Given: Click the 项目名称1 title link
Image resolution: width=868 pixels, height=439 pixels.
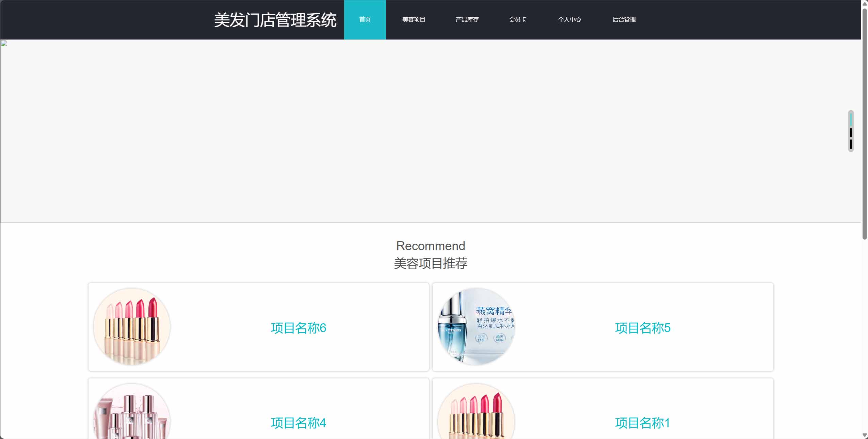Looking at the screenshot, I should click(x=643, y=423).
